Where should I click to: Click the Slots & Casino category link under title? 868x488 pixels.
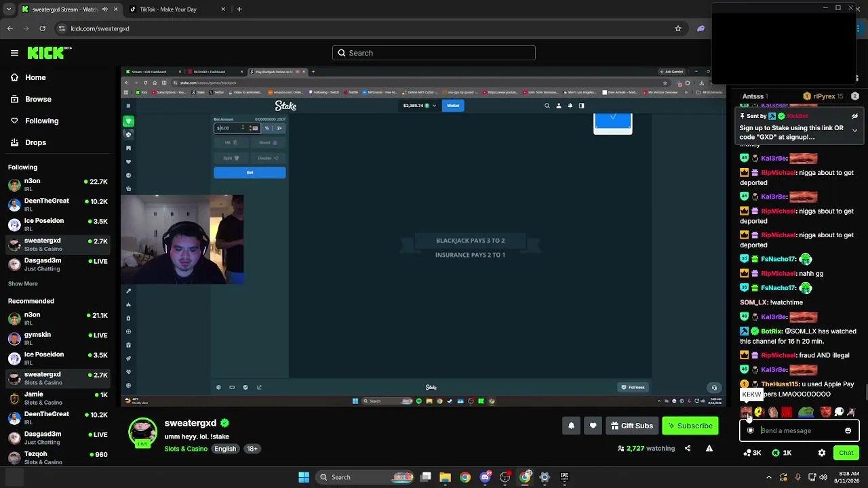point(186,449)
